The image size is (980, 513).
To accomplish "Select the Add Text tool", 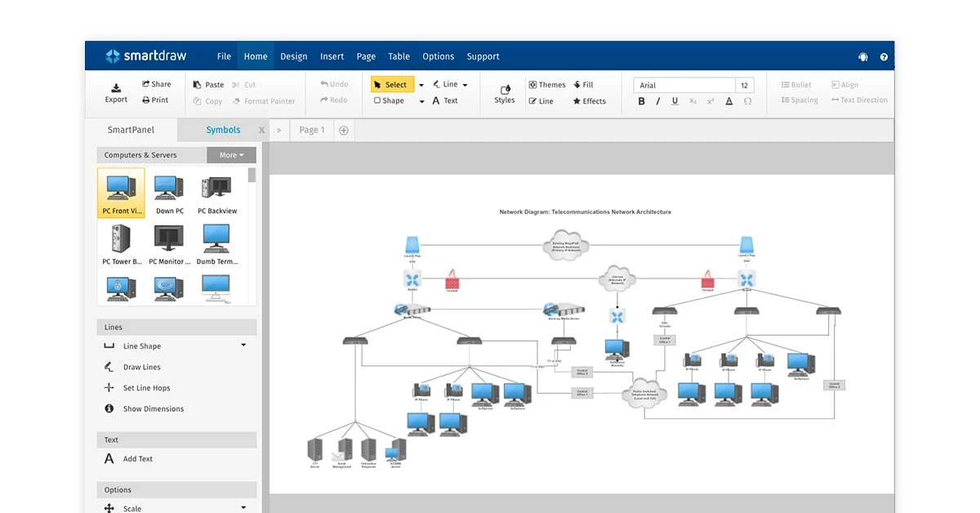I will (x=136, y=458).
